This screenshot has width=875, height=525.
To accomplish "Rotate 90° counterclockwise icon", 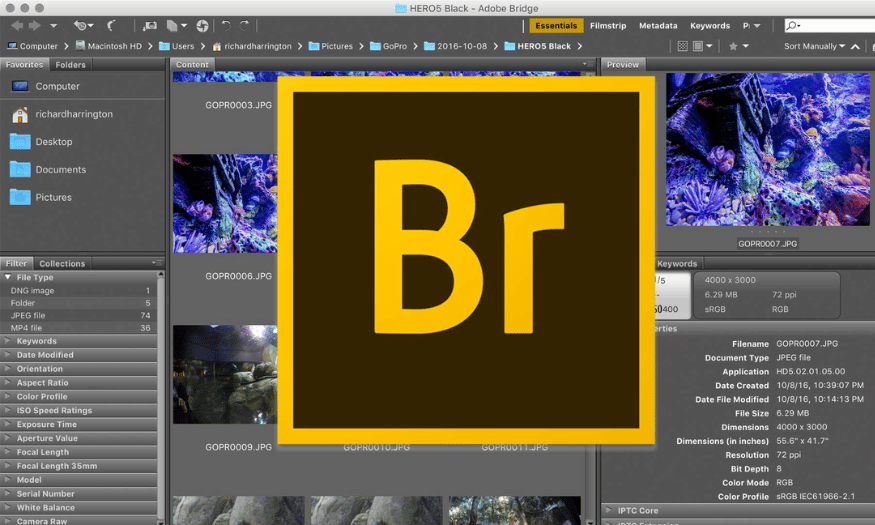I will pos(225,26).
